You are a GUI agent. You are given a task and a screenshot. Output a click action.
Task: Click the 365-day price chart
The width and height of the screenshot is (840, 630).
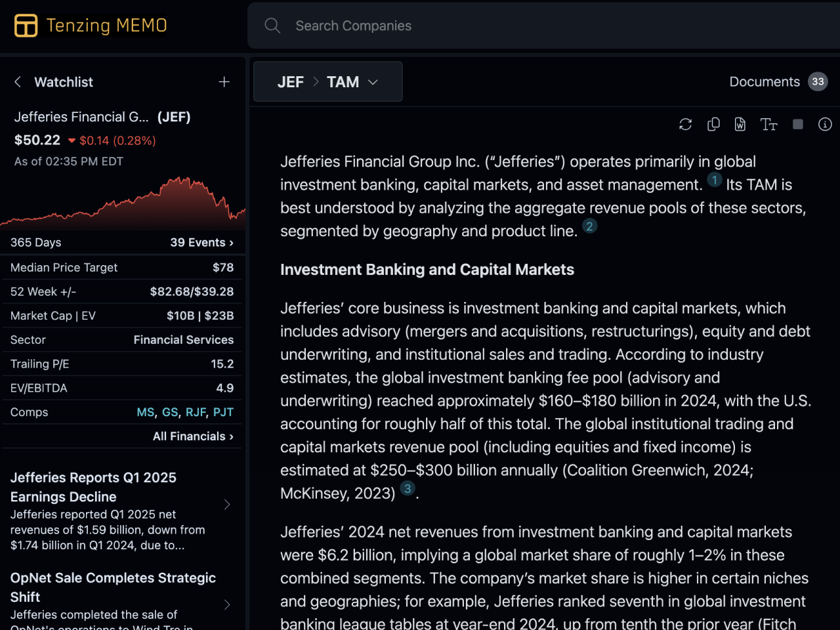(123, 202)
